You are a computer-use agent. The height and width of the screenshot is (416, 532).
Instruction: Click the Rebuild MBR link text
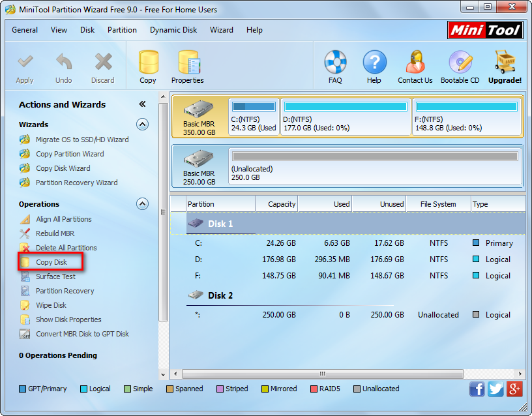55,233
